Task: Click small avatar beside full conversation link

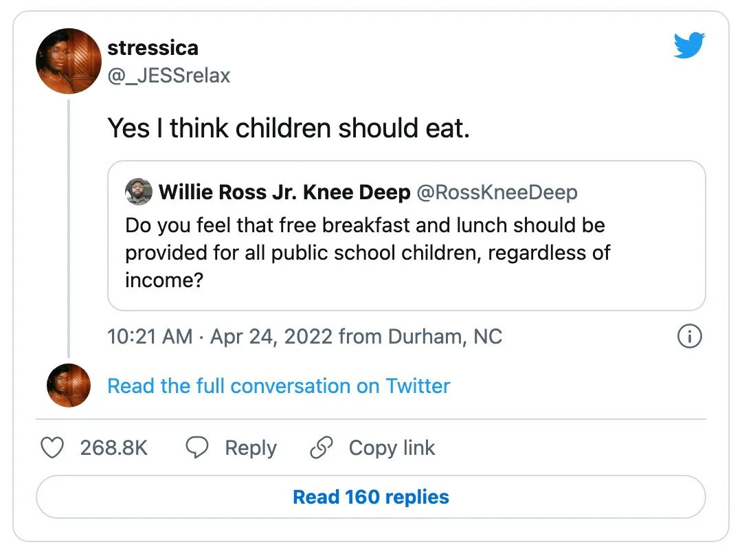Action: (68, 385)
